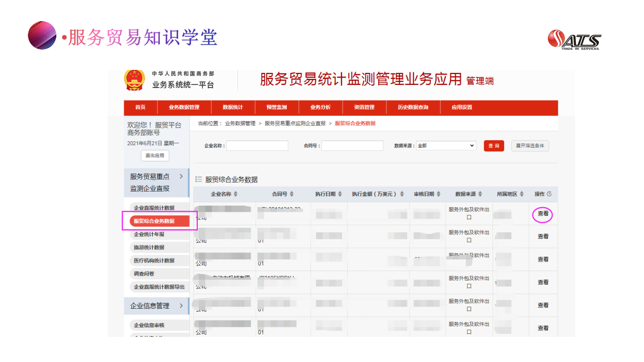Viewport: 644px width, 362px height.
Task: Expand 企业信息管理 section chevron
Action: (x=181, y=306)
